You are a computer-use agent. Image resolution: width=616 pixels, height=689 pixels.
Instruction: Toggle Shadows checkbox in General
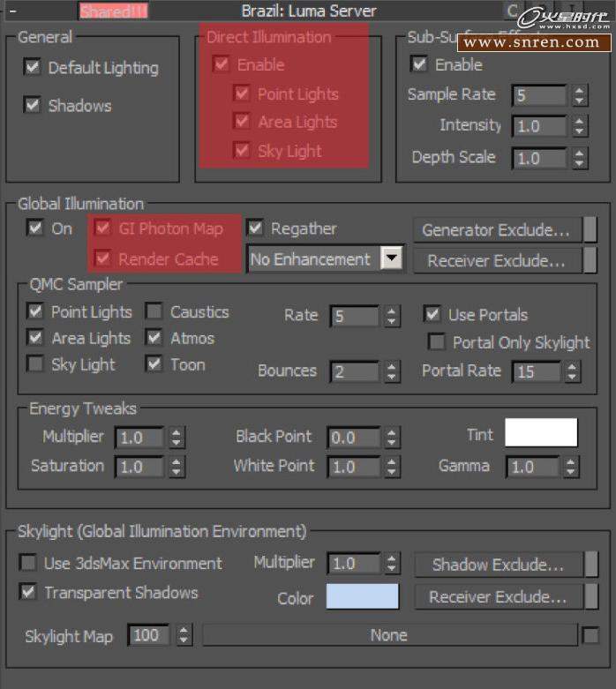point(32,105)
